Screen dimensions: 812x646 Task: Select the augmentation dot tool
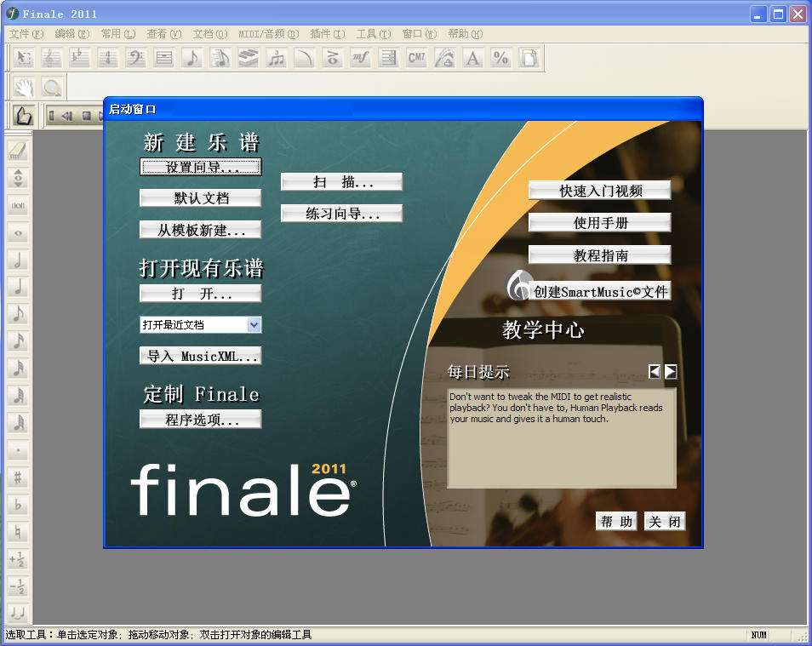[18, 450]
